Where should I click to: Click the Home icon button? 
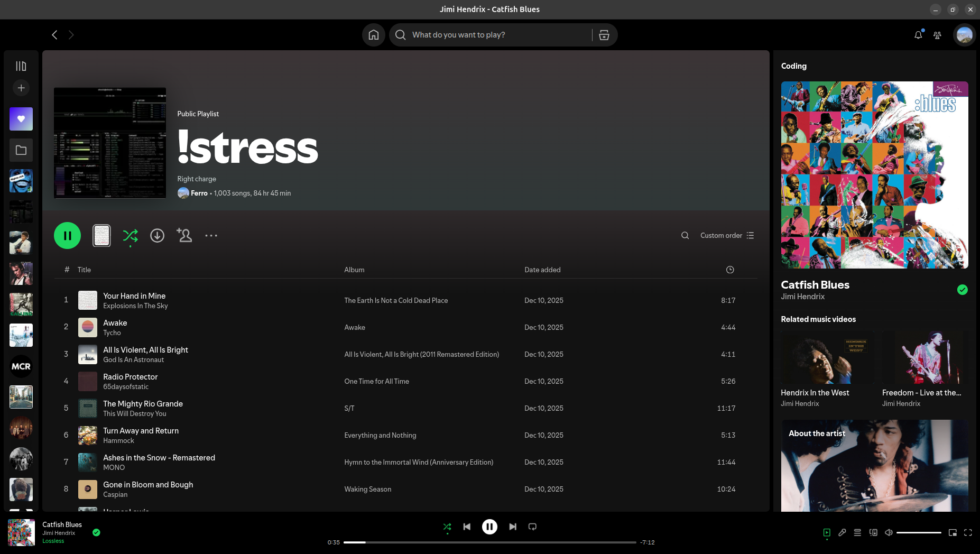tap(373, 35)
